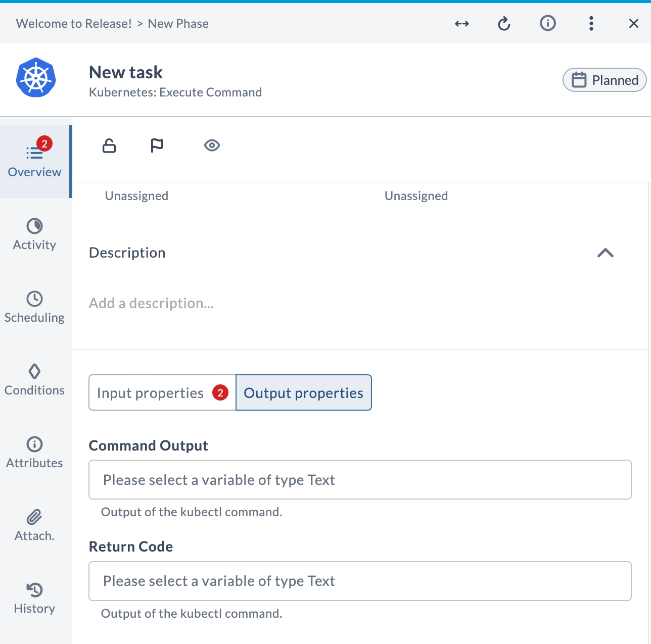Image resolution: width=651 pixels, height=644 pixels.
Task: Toggle the task lock icon
Action: 109,145
